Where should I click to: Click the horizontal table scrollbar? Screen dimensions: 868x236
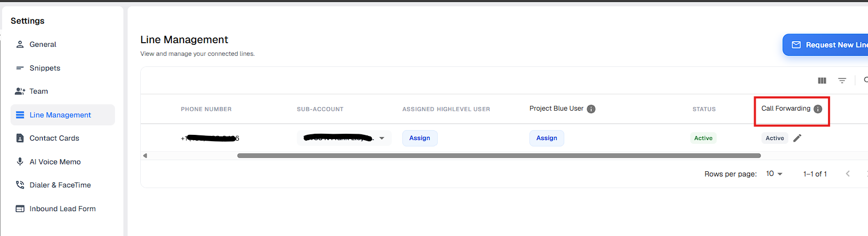[x=499, y=156]
